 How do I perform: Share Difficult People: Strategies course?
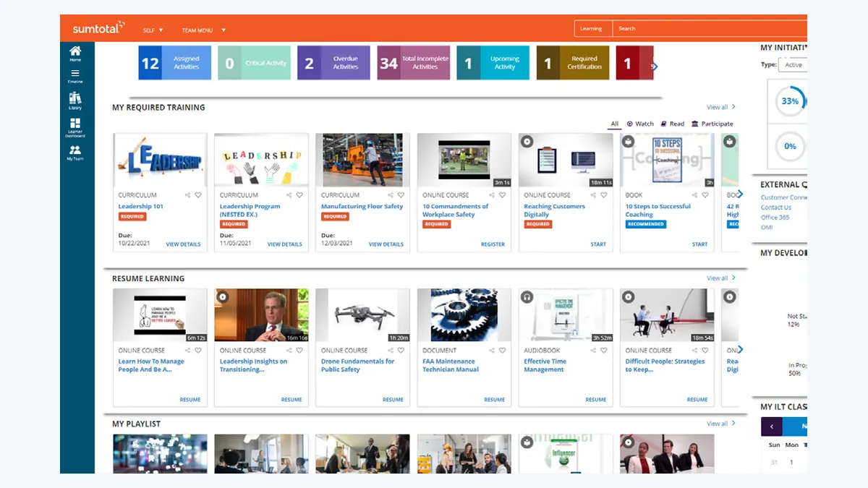coord(694,351)
